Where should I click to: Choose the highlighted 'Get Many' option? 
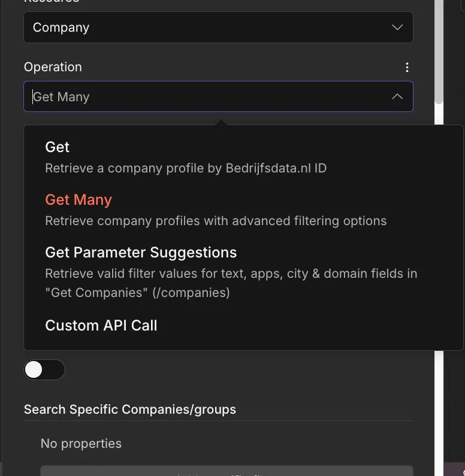click(78, 200)
